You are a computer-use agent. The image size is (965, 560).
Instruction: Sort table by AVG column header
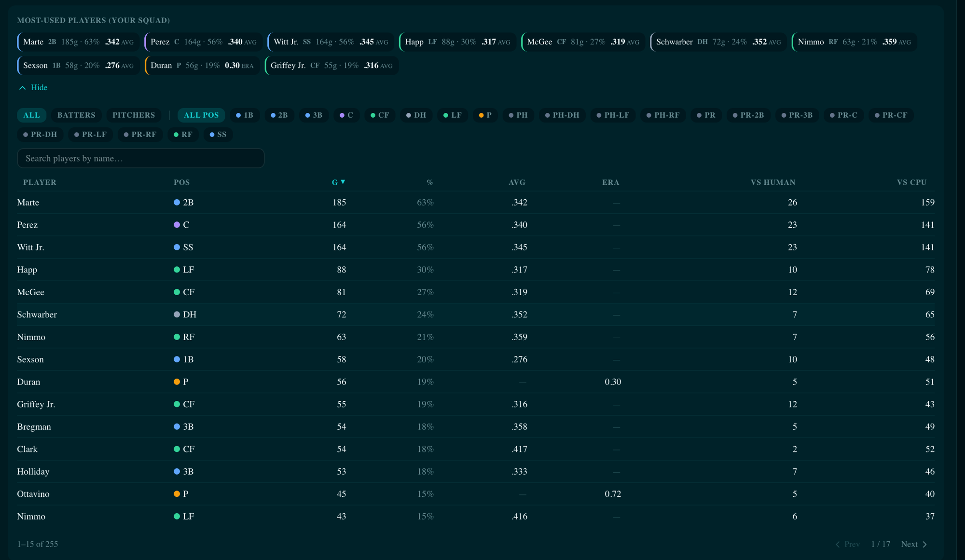[x=517, y=182]
